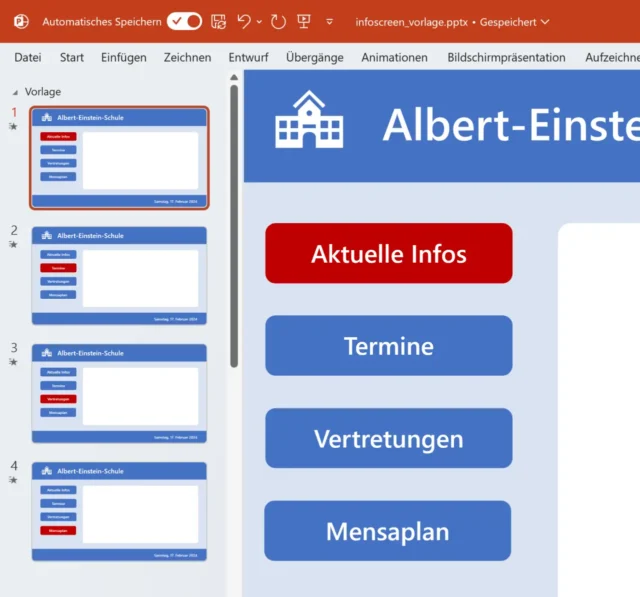The height and width of the screenshot is (597, 640).
Task: Switch to the Übergänge tab
Action: point(314,57)
